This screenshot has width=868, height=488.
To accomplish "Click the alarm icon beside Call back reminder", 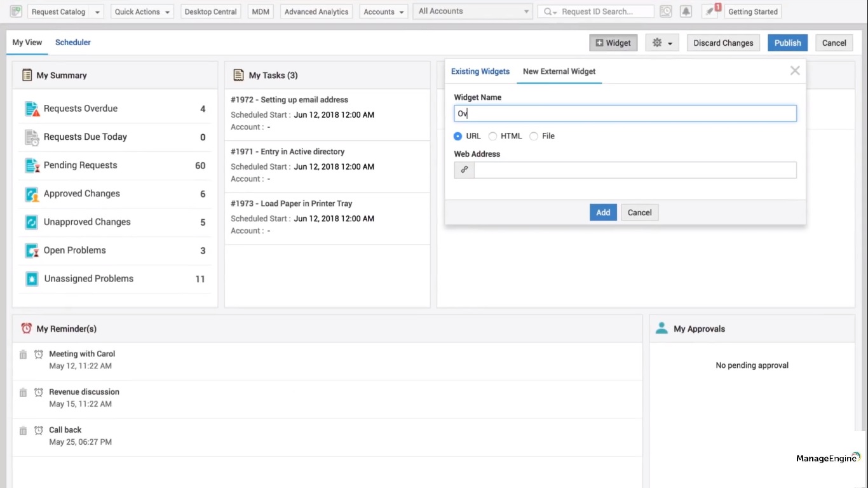I will (38, 430).
